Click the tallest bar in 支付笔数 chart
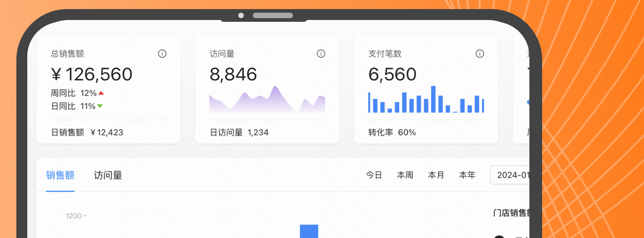 (x=433, y=99)
